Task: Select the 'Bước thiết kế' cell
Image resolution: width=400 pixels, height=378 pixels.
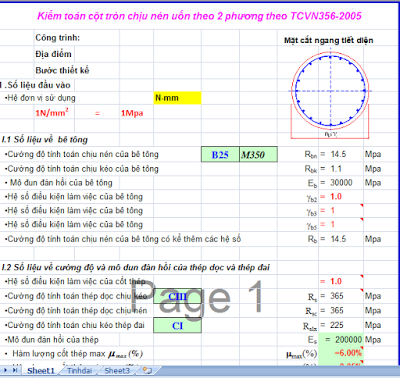Action: coord(62,70)
